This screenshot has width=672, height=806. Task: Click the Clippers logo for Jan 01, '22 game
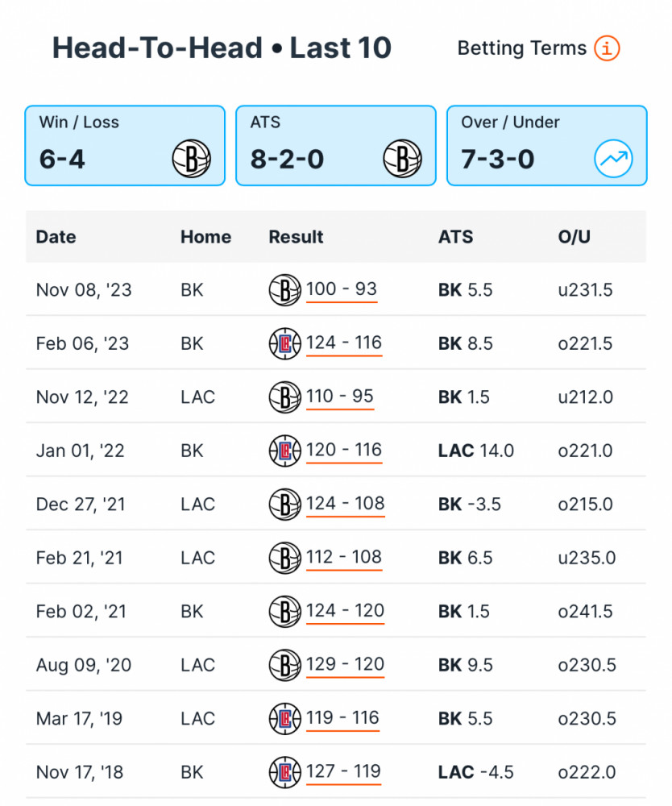284,451
